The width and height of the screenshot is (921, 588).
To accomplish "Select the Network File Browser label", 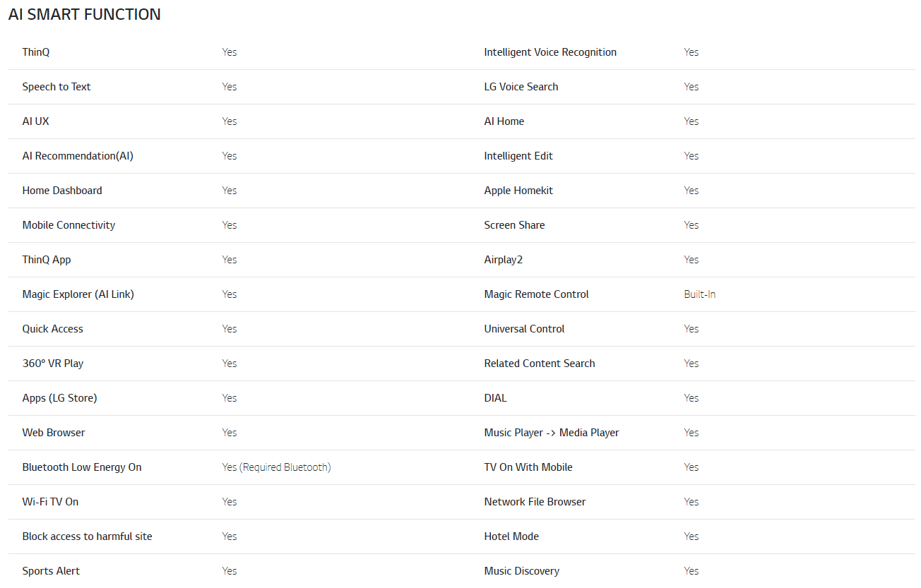I will 535,502.
